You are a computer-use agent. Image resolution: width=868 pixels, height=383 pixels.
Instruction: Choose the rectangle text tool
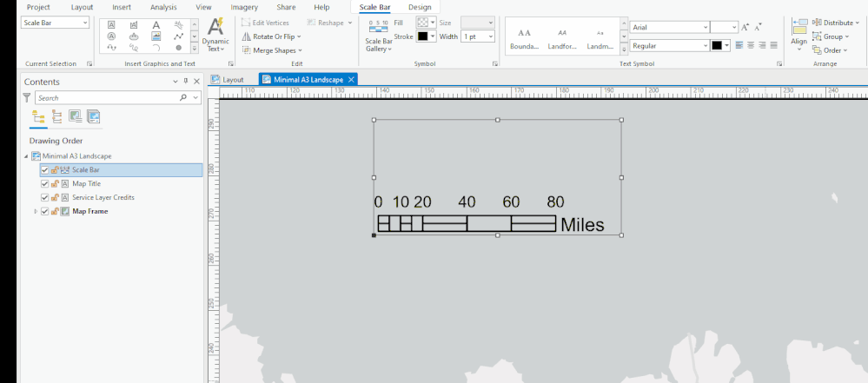[111, 25]
